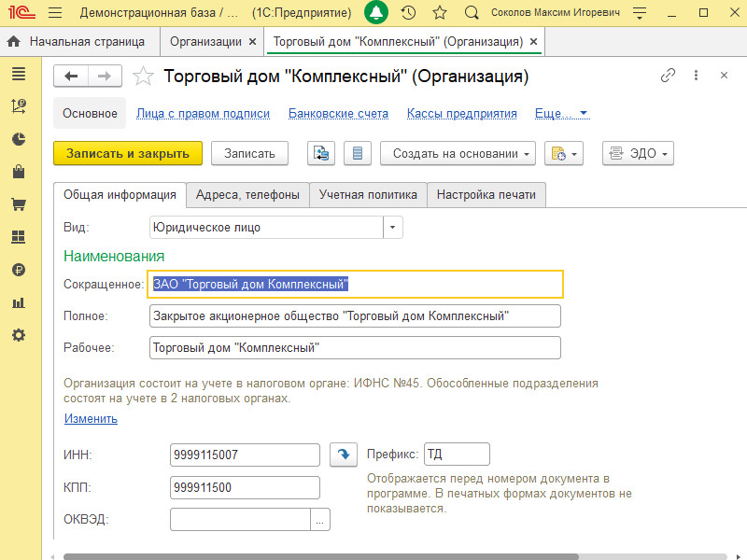This screenshot has height=560, width=747.
Task: Open the Создать на основании dropdown
Action: pyautogui.click(x=460, y=154)
